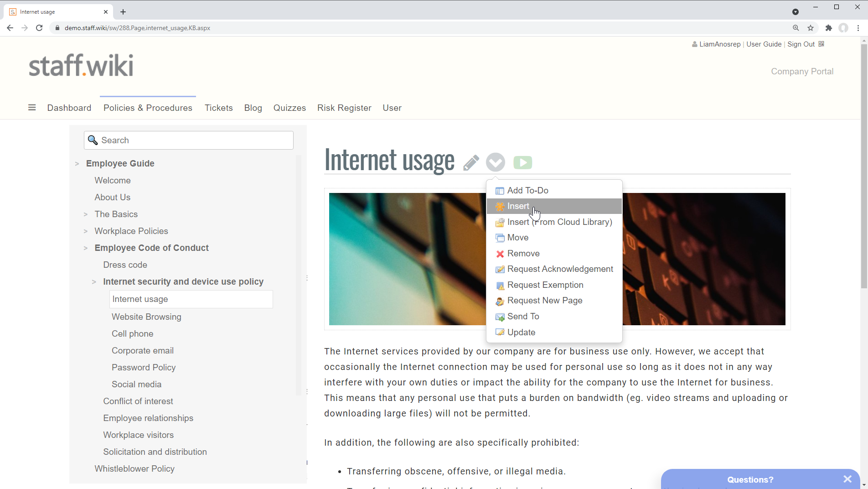The width and height of the screenshot is (868, 489).
Task: Open the browser extensions puzzle icon
Action: click(x=829, y=28)
